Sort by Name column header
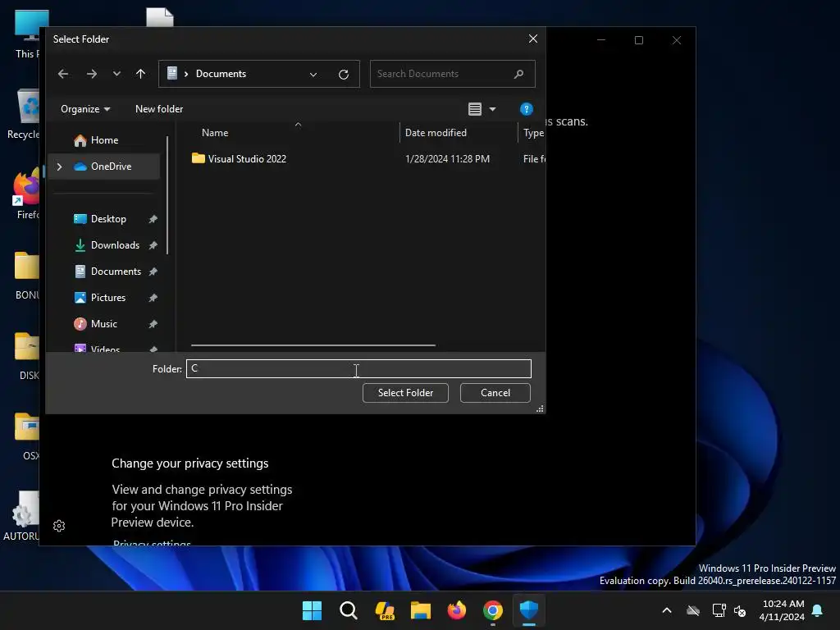This screenshot has width=840, height=630. [215, 133]
